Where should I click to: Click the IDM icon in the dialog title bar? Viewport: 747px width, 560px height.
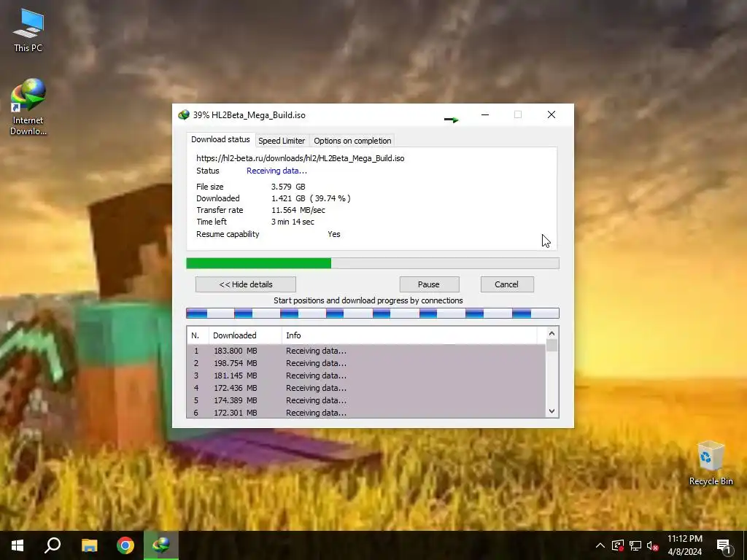(183, 114)
